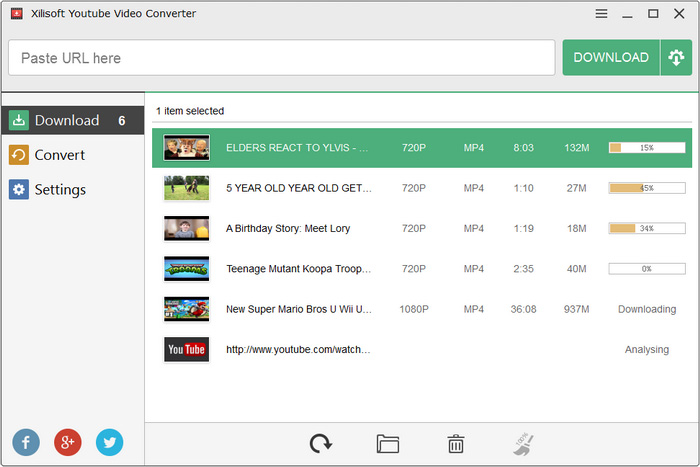Select the Elders React video thumbnail
Viewport: 700px width, 467px height.
[x=186, y=148]
